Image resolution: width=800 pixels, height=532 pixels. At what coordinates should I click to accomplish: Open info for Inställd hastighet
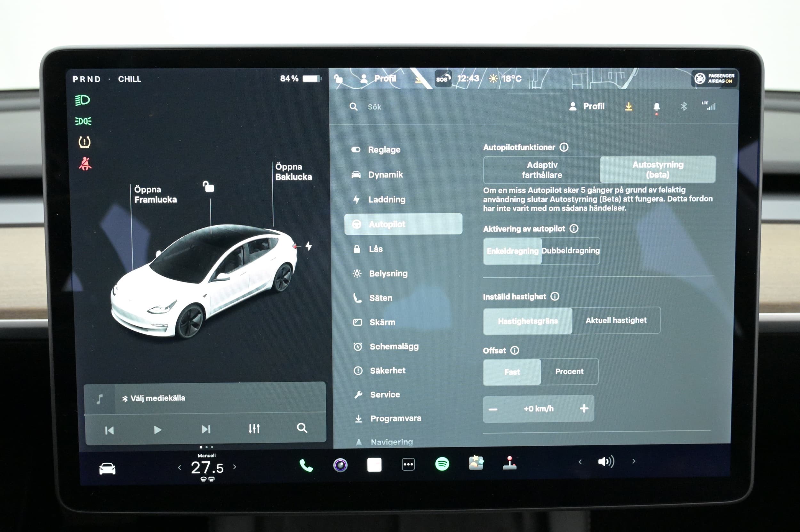(555, 296)
